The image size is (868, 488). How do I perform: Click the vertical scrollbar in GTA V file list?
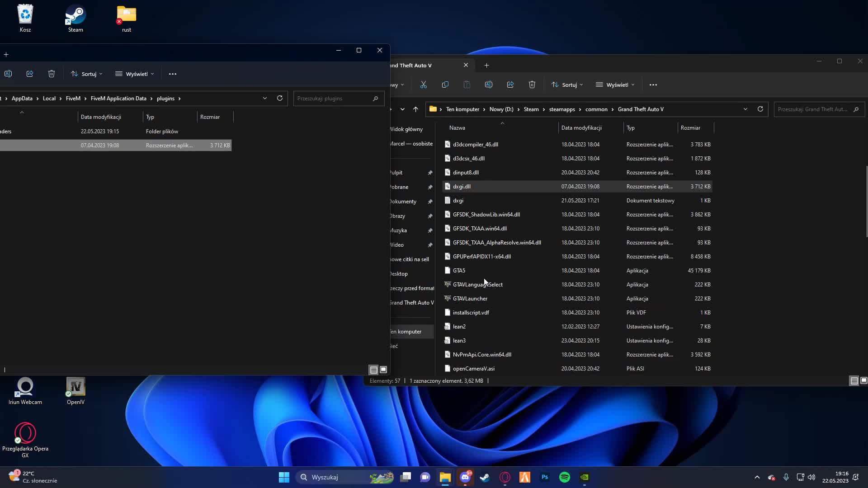click(866, 201)
